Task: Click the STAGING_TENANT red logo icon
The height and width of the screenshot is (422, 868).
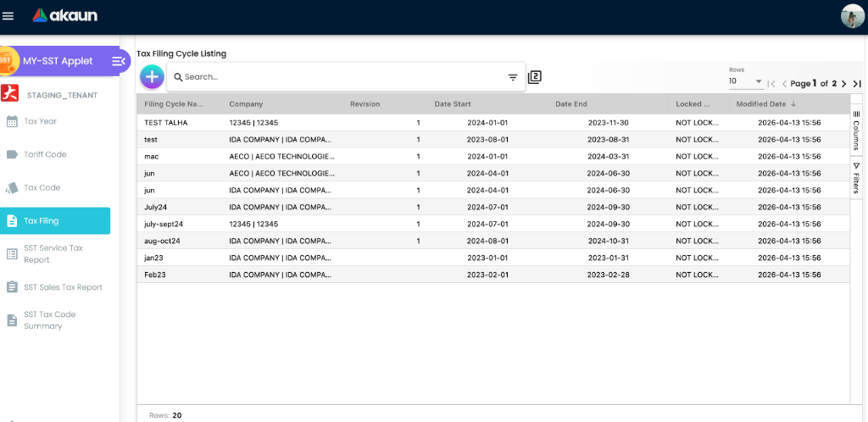Action: 8,93
